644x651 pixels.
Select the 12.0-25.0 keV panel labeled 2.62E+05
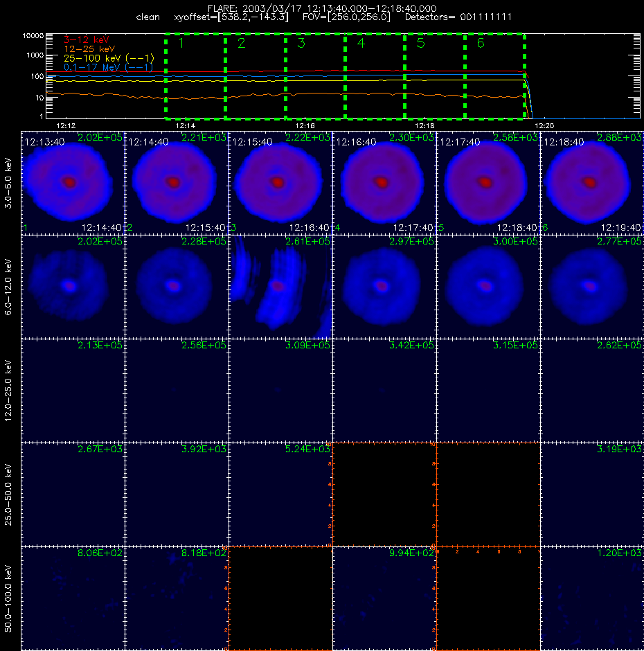[x=592, y=391]
